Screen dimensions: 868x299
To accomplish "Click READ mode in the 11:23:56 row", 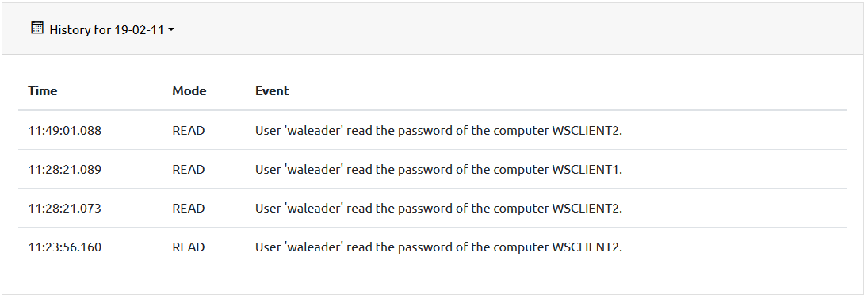I will pos(189,247).
